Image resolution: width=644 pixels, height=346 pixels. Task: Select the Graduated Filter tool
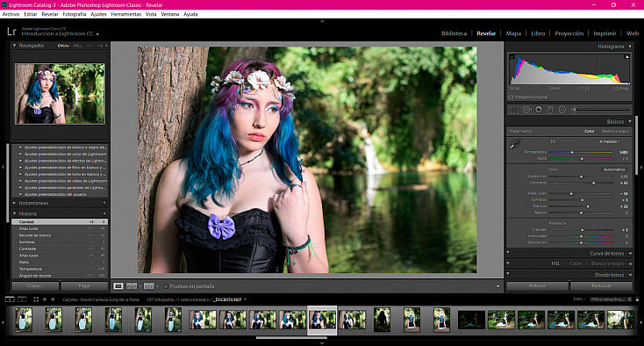pos(550,110)
